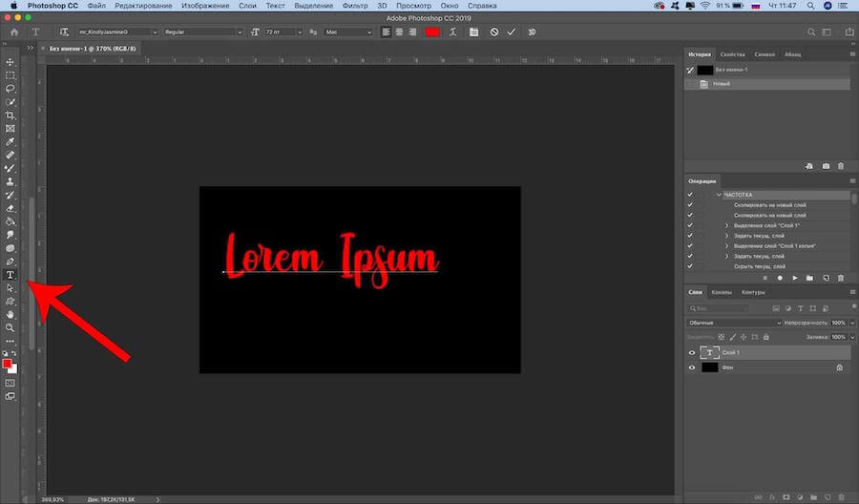The image size is (859, 504).
Task: Select the Новый history state
Action: click(x=723, y=84)
